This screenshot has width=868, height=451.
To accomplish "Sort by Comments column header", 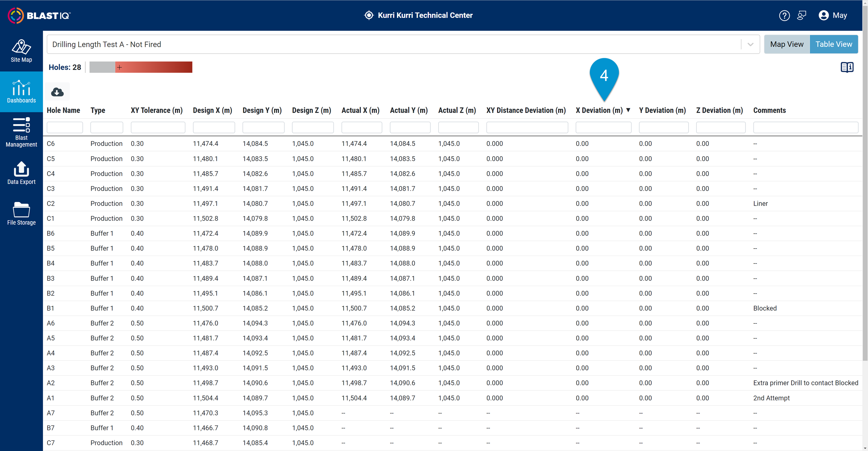I will 770,110.
